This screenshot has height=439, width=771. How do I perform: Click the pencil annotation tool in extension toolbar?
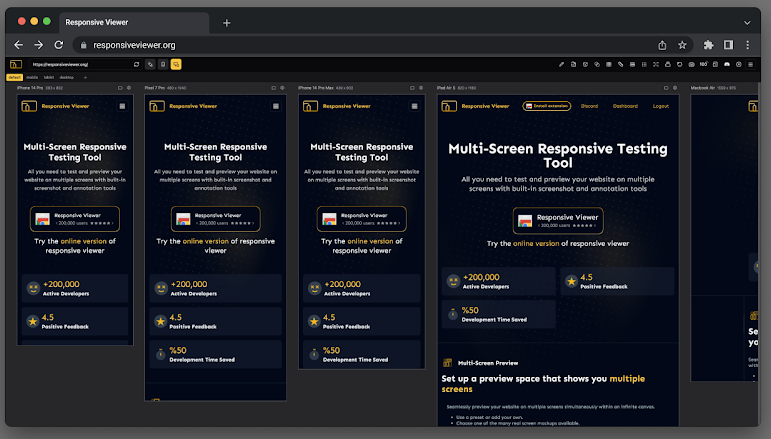(x=561, y=64)
